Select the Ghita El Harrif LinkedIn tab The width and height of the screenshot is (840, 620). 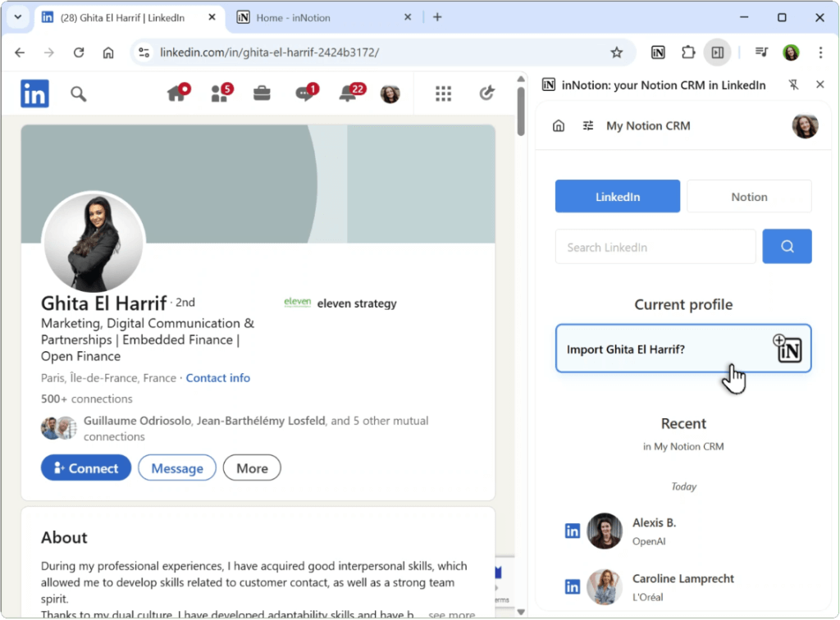129,18
